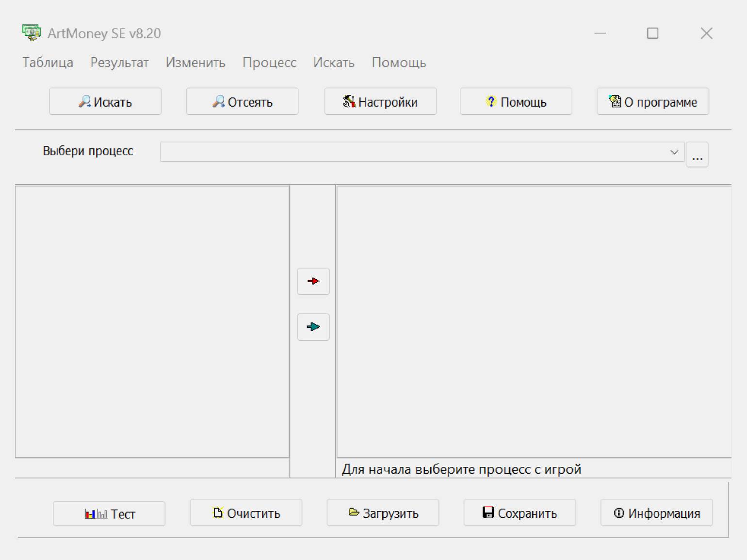The image size is (747, 560).
Task: Click inside the left search results panel
Action: point(152,321)
